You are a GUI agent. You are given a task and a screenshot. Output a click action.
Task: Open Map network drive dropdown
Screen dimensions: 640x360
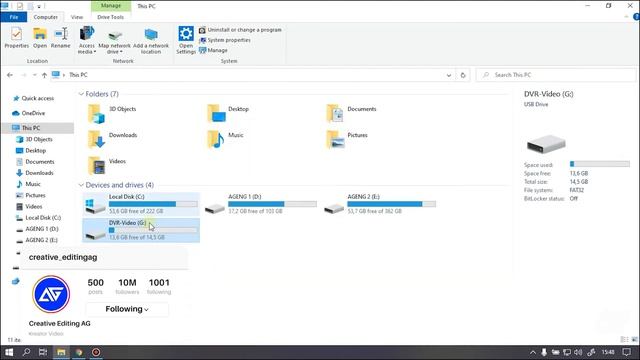point(115,40)
